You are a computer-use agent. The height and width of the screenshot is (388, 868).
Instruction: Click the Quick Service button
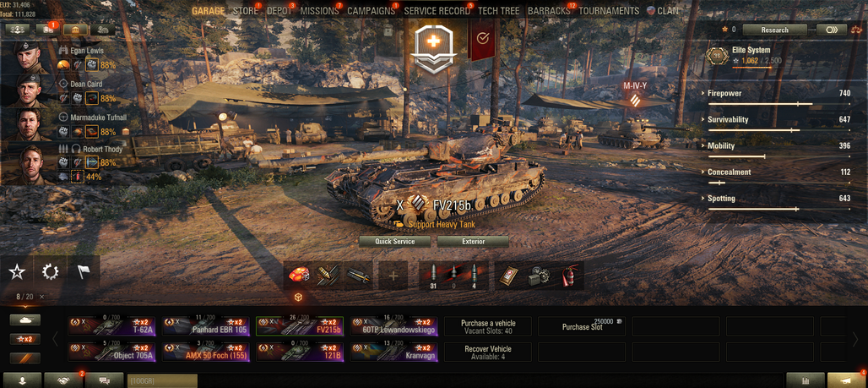394,242
